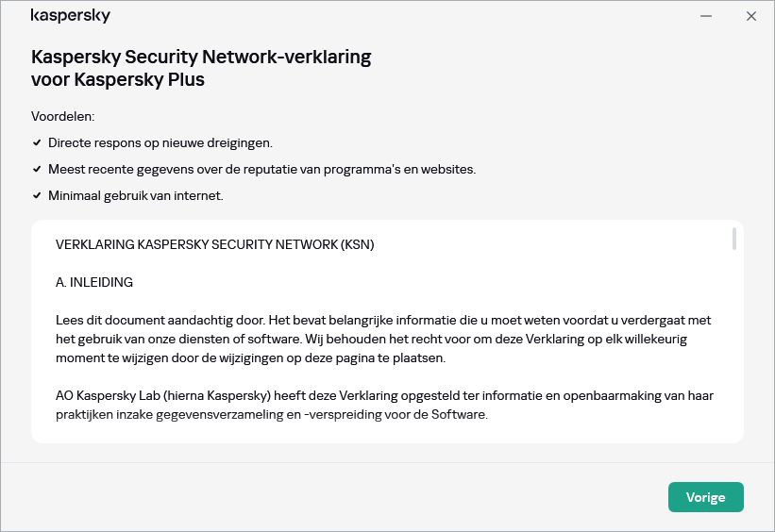Viewport: 775px width, 532px height.
Task: Click 'Directe respons op nieuwe dreigingen' text
Action: click(x=160, y=143)
